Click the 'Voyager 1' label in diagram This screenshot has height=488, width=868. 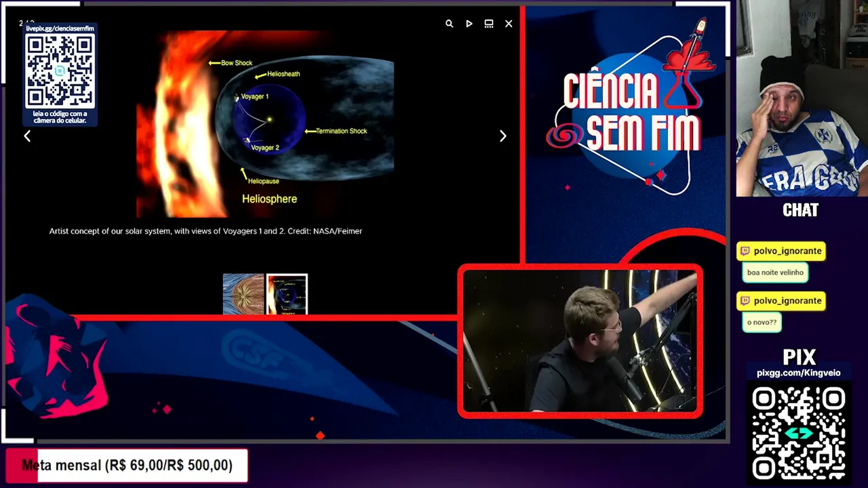coord(255,97)
